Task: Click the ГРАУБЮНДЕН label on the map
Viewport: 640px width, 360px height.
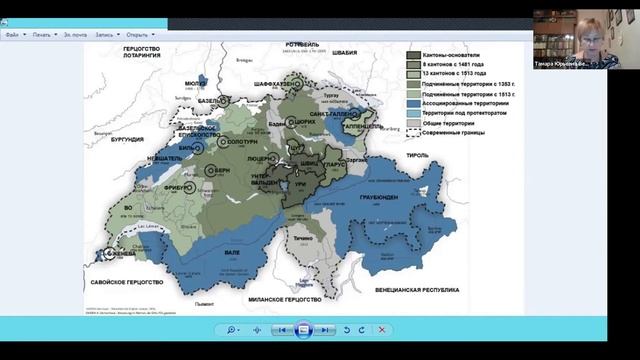Action: pyautogui.click(x=379, y=198)
